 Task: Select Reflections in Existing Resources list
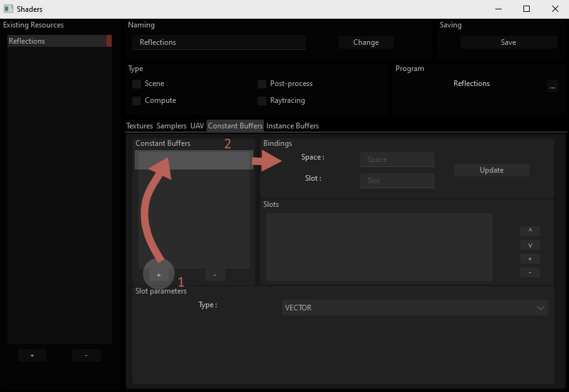(x=59, y=41)
